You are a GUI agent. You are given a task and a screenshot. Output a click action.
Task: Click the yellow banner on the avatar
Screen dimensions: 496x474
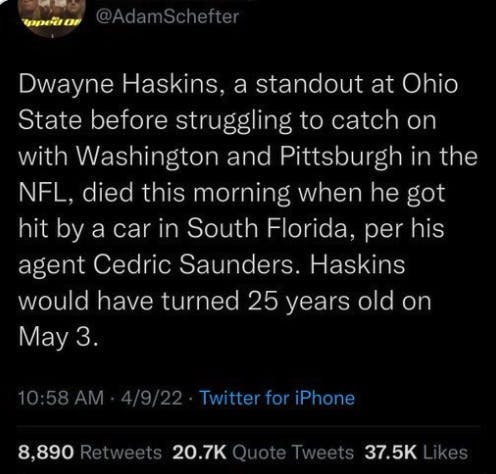click(53, 23)
